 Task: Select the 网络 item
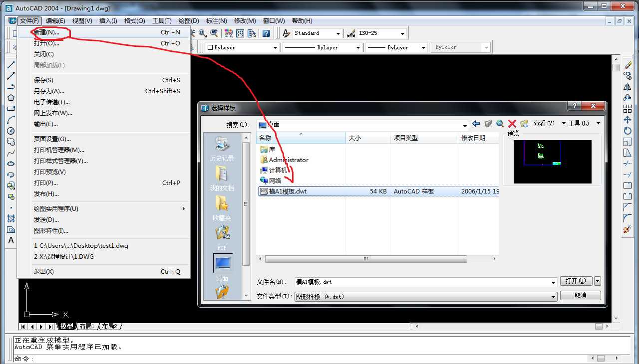(271, 181)
